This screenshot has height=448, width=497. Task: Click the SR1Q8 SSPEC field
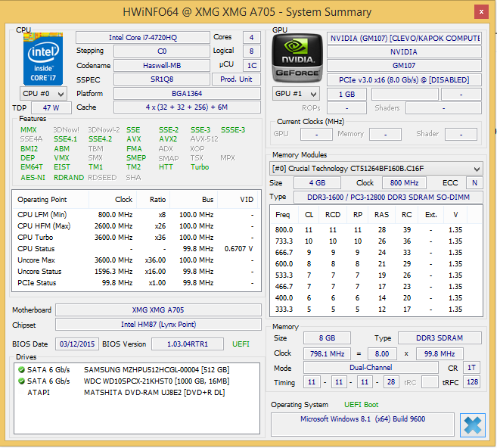coord(162,79)
